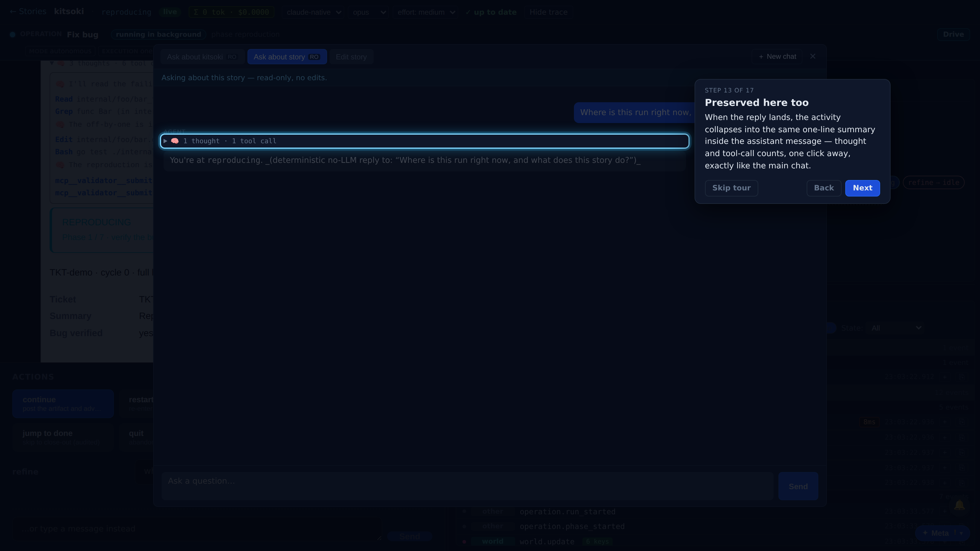Select the Ask about story tab
The height and width of the screenshot is (551, 980).
(x=287, y=57)
